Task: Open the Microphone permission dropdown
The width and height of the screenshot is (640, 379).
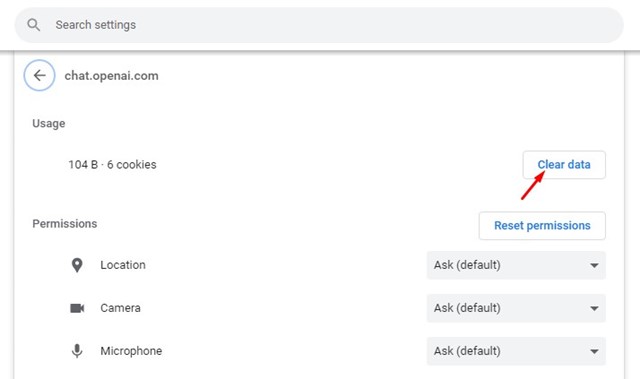Action: (516, 351)
